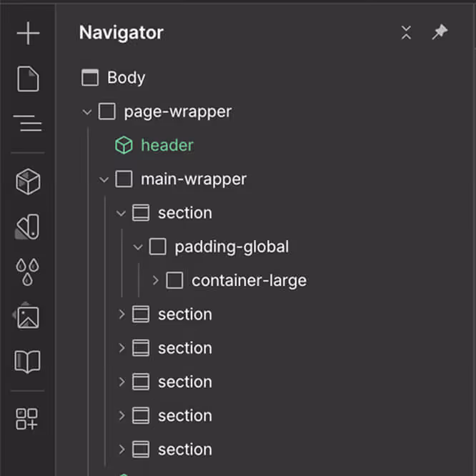Collapse the padding-global tree node

pos(138,247)
